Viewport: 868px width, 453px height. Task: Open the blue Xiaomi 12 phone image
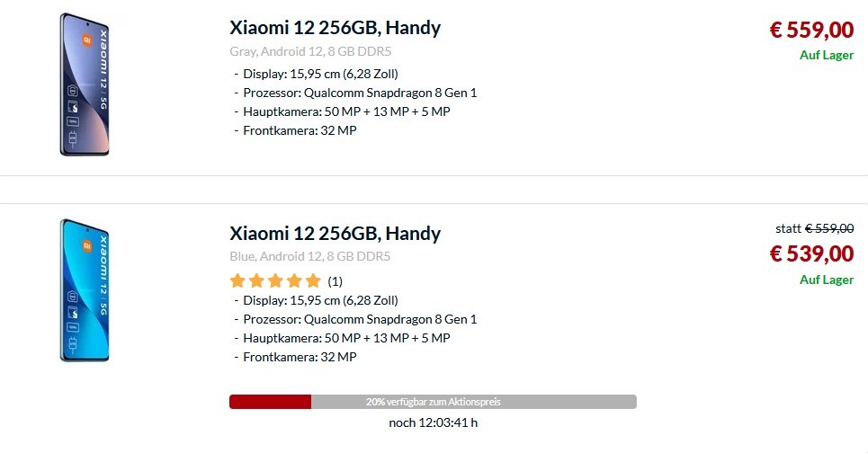click(x=85, y=290)
